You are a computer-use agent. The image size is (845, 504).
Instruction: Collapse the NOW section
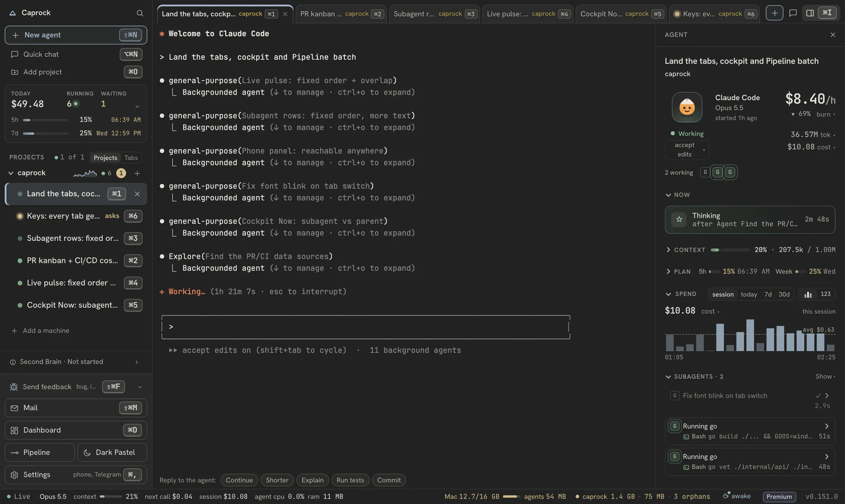tap(668, 195)
